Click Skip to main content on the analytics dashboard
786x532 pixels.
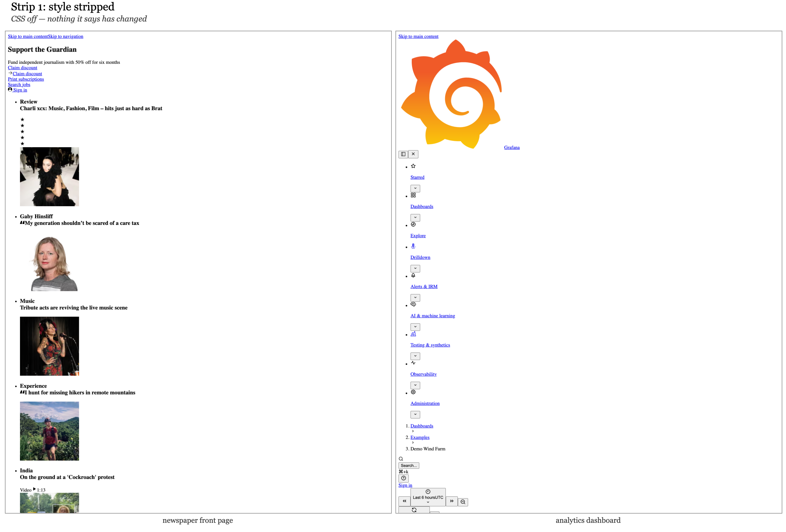click(418, 37)
